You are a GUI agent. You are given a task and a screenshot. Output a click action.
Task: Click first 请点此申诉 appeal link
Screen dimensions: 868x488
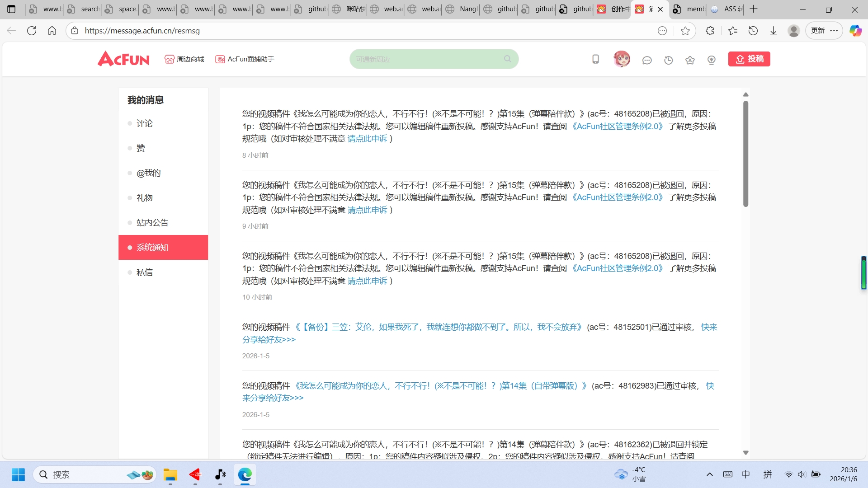367,139
